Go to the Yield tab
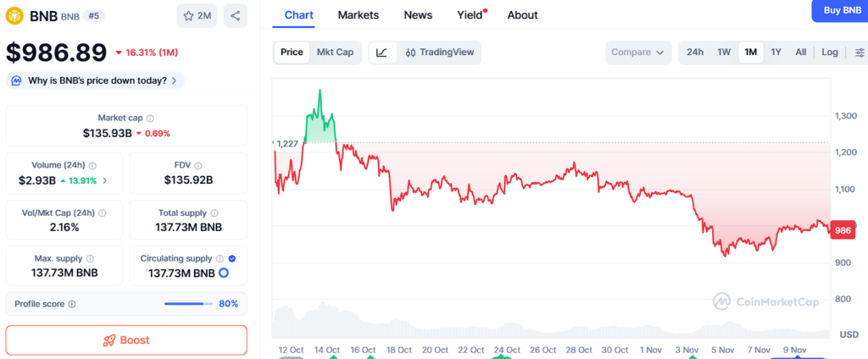 click(470, 15)
